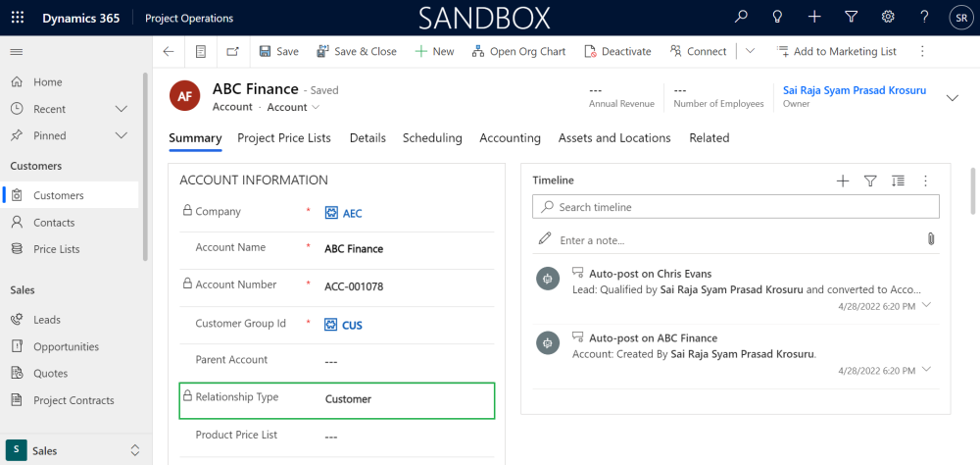Click the main form vertical scrollbar
The height and width of the screenshot is (465, 980).
(x=973, y=190)
